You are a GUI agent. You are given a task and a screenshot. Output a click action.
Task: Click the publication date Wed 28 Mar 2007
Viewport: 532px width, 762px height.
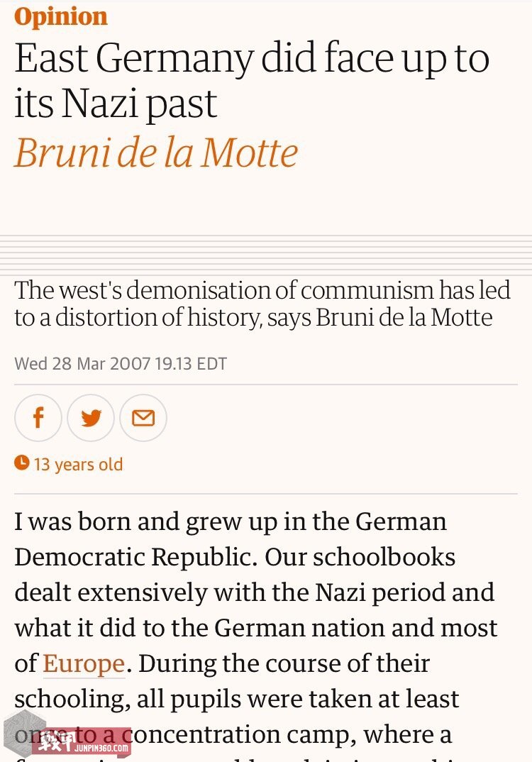(x=83, y=364)
